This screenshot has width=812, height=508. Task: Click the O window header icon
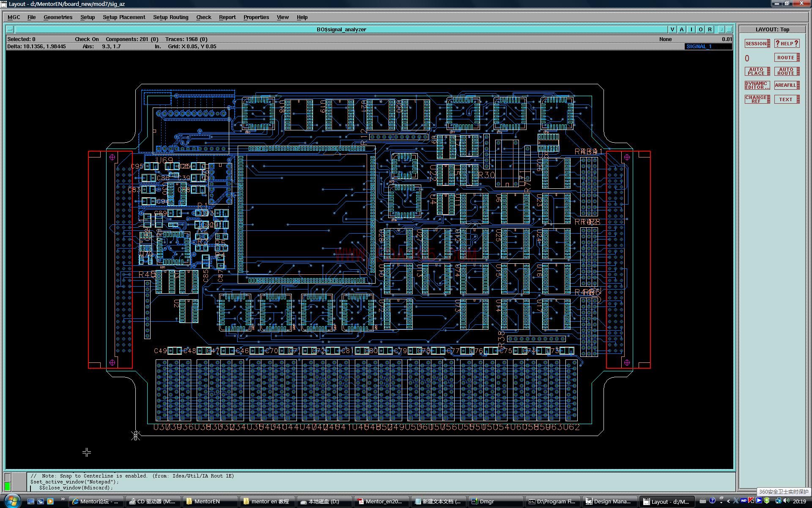click(701, 29)
